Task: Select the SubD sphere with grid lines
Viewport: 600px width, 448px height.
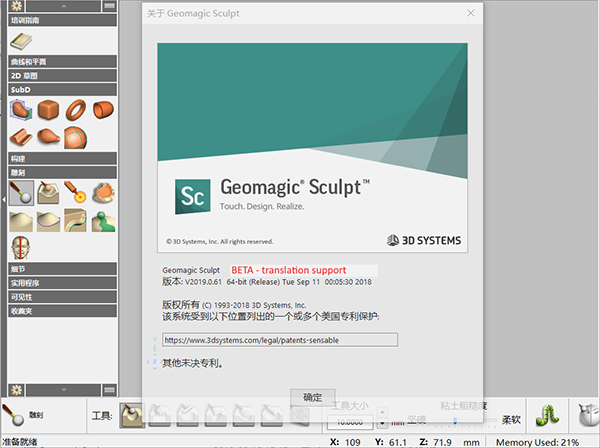Action: 76,137
